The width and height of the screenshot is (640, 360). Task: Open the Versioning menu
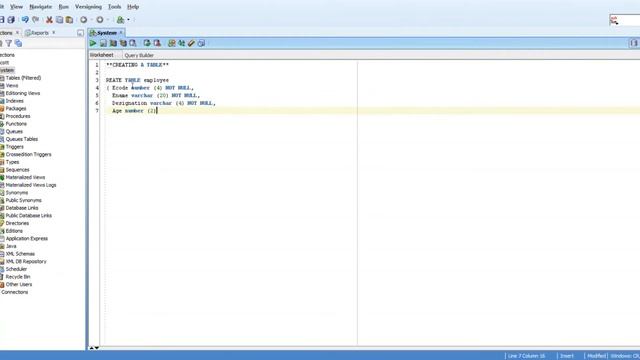(x=89, y=7)
